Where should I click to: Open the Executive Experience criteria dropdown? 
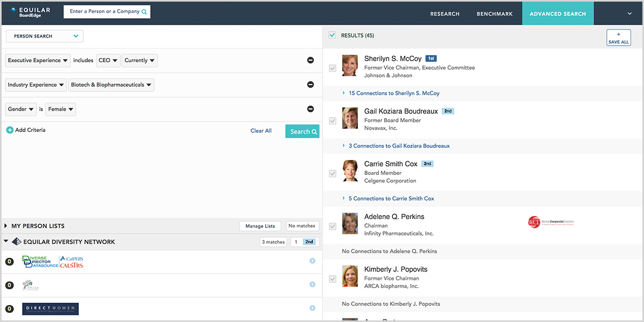[38, 61]
